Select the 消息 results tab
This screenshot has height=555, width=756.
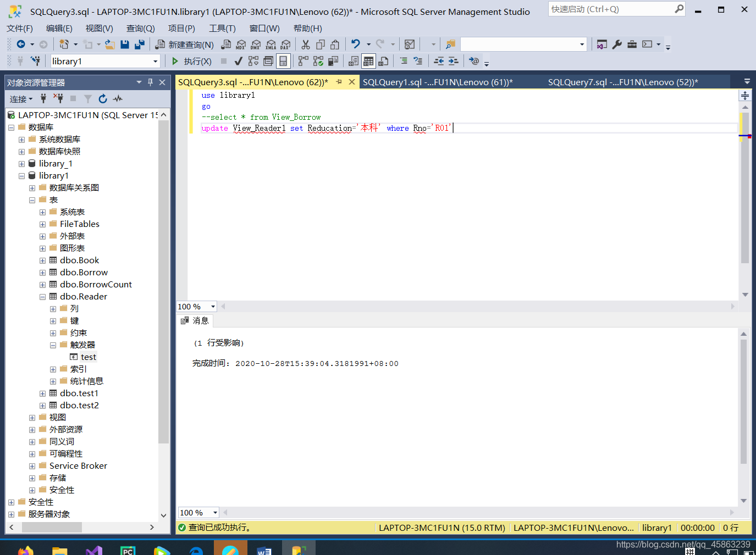click(x=195, y=320)
